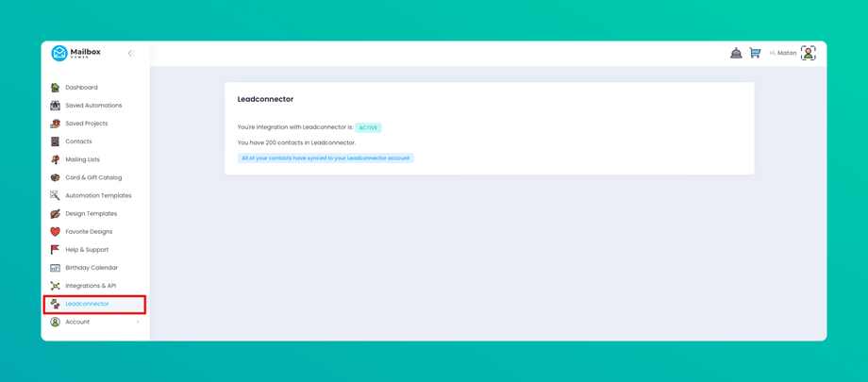Click the user profile avatar icon
The image size is (868, 382).
809,53
